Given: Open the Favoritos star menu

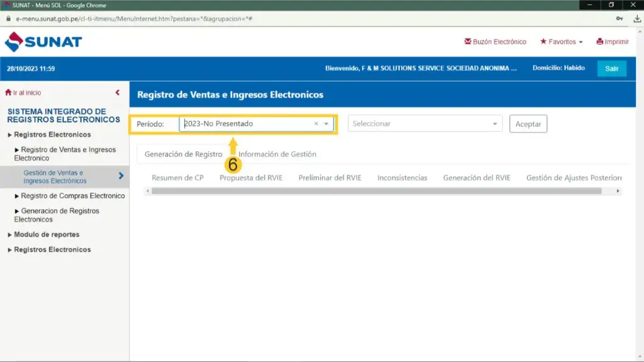Looking at the screenshot, I should (x=561, y=42).
